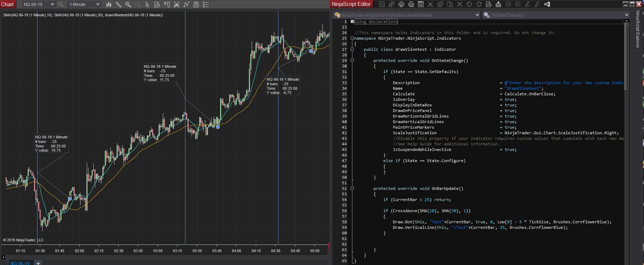Comment selected lines with the comment icon
The height and width of the screenshot is (265, 644).
528,4
